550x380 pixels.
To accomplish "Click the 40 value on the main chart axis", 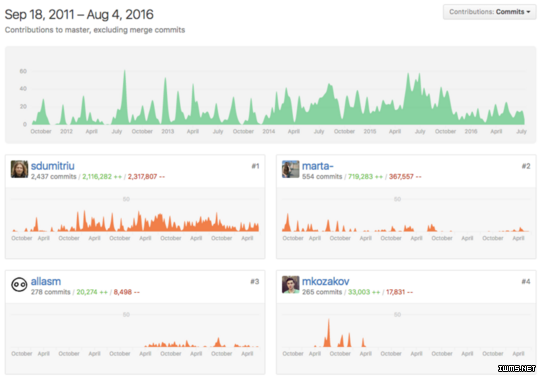I will (23, 88).
